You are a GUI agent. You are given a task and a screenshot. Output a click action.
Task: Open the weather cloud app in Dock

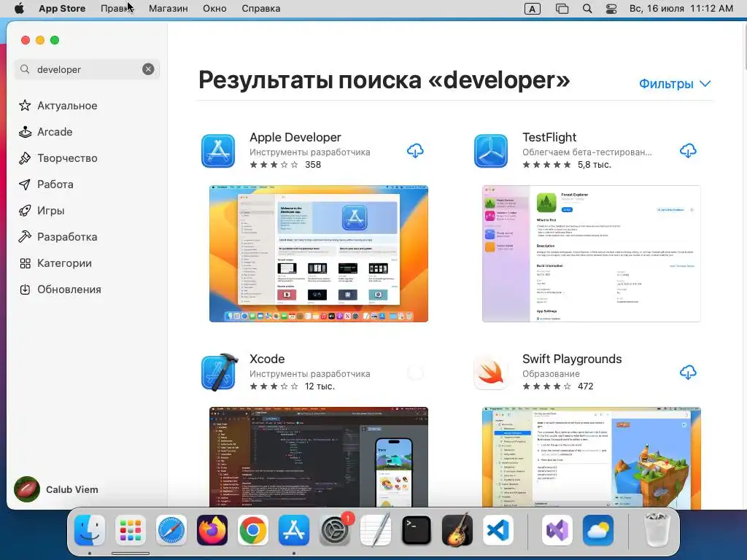coord(597,530)
